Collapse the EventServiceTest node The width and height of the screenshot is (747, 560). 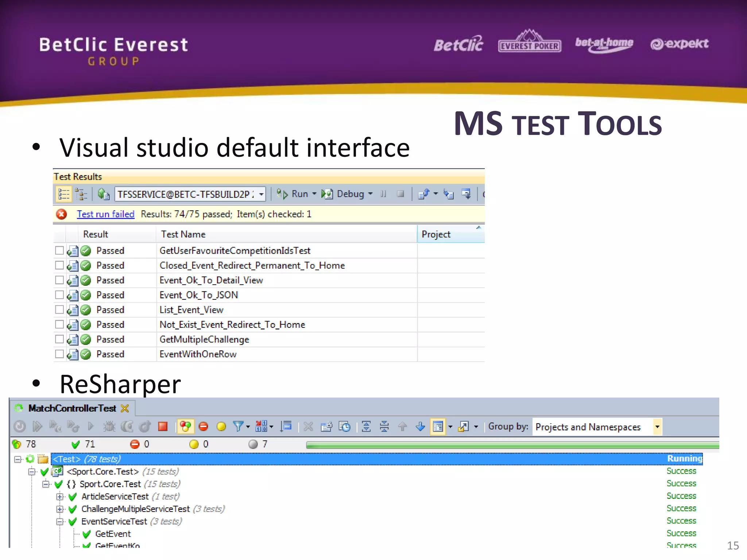60,522
